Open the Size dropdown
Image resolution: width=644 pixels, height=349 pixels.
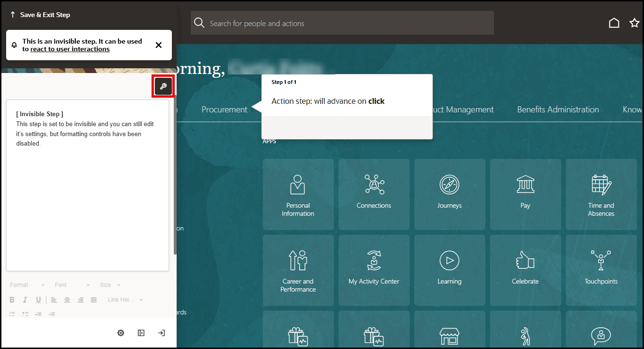coord(110,285)
